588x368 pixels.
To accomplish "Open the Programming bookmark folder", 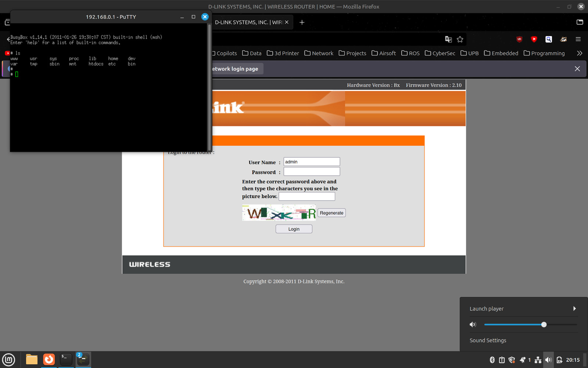I will point(544,53).
